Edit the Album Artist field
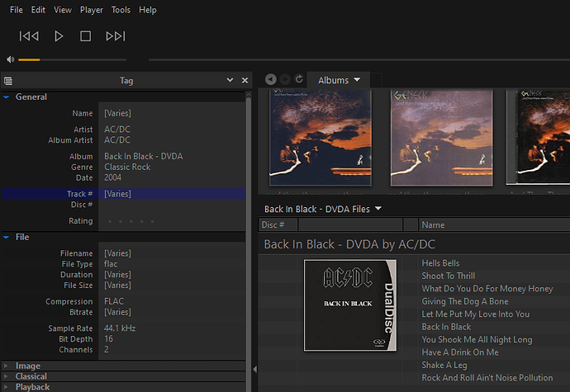 point(172,139)
